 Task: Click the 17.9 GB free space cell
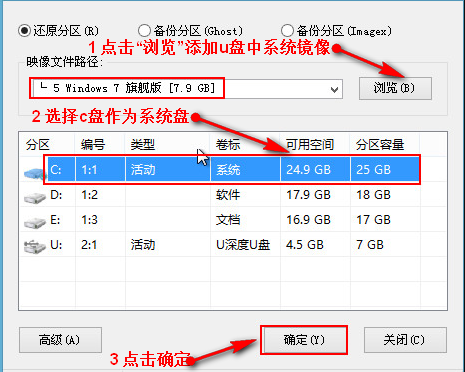click(x=308, y=195)
